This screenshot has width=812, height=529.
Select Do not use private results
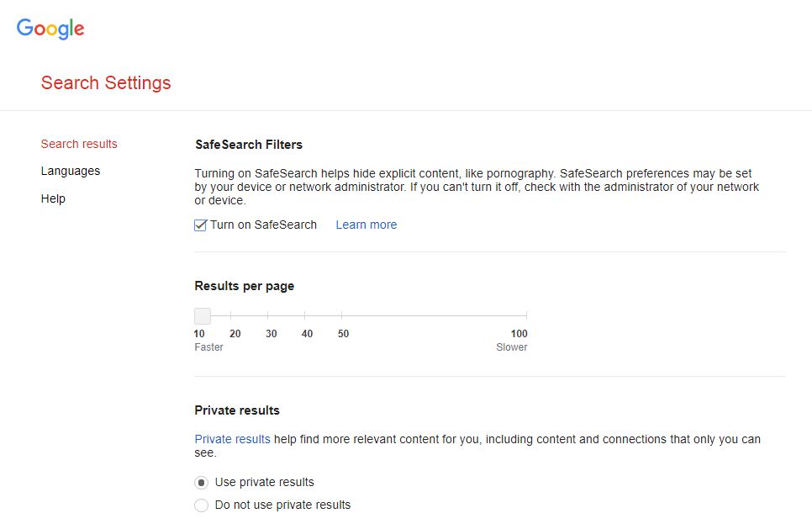pos(202,505)
